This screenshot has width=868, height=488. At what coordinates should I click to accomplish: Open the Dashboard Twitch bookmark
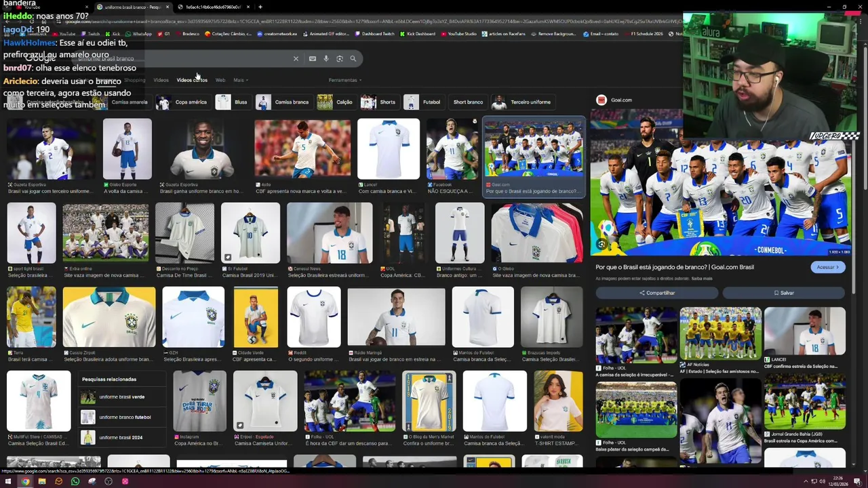pyautogui.click(x=374, y=34)
